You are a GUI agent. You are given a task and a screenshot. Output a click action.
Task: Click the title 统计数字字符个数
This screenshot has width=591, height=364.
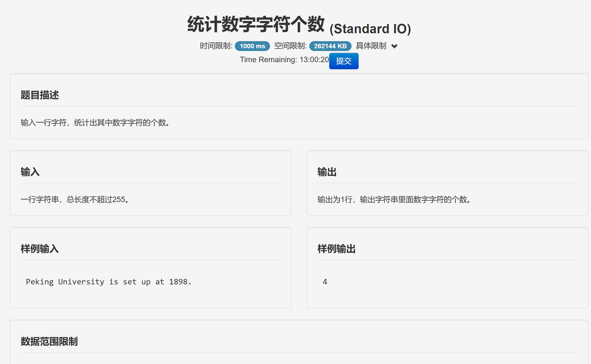pos(256,24)
